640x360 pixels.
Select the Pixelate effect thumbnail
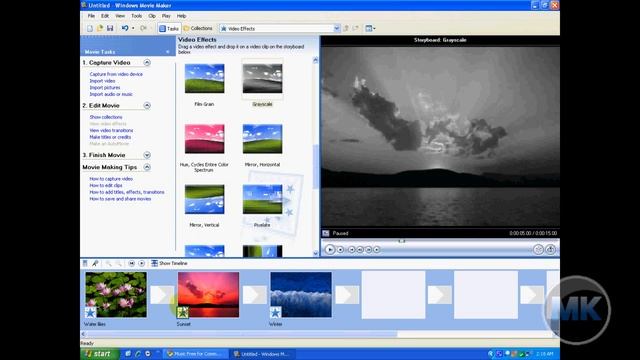(262, 199)
